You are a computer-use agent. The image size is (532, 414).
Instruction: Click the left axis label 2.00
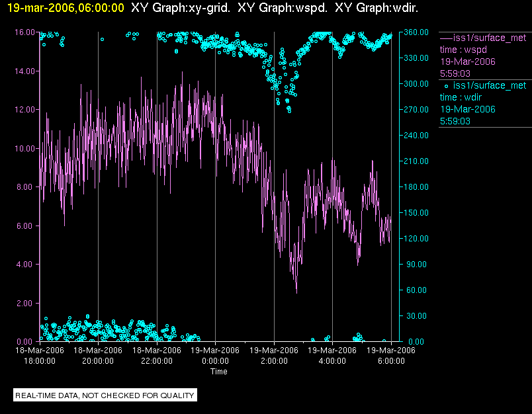click(26, 303)
